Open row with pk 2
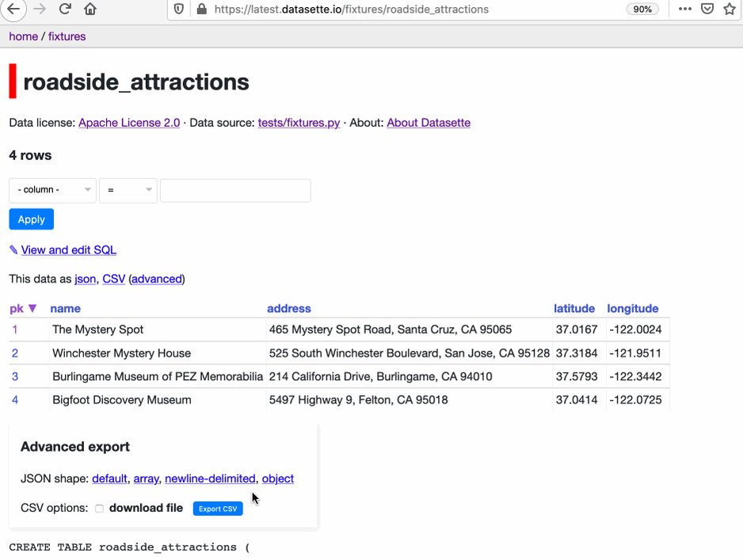The image size is (743, 560). pyautogui.click(x=15, y=353)
